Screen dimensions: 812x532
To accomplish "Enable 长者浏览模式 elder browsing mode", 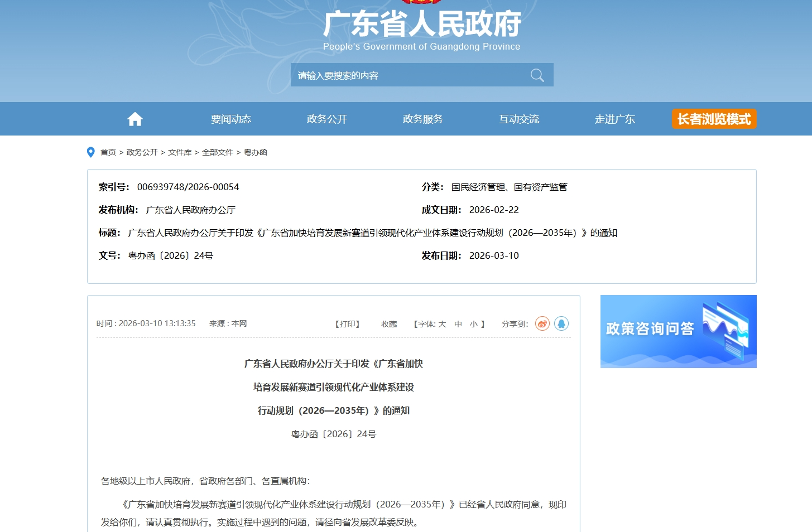I will [x=714, y=119].
